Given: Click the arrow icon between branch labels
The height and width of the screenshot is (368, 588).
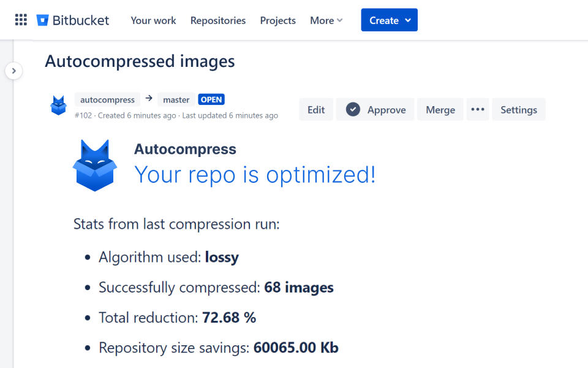Looking at the screenshot, I should [x=147, y=99].
